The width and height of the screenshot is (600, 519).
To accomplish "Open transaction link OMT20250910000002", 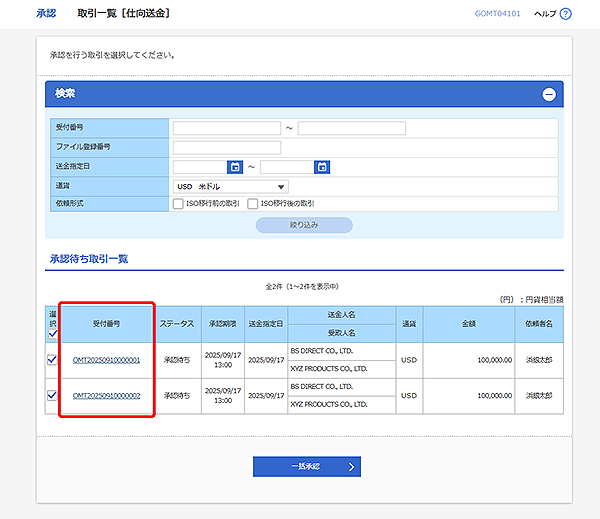I will point(106,396).
